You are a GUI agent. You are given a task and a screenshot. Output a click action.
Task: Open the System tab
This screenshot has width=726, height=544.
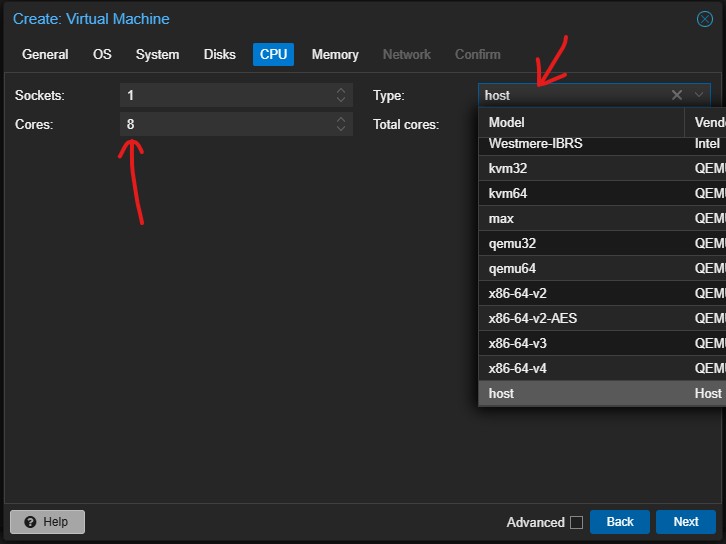pos(157,54)
